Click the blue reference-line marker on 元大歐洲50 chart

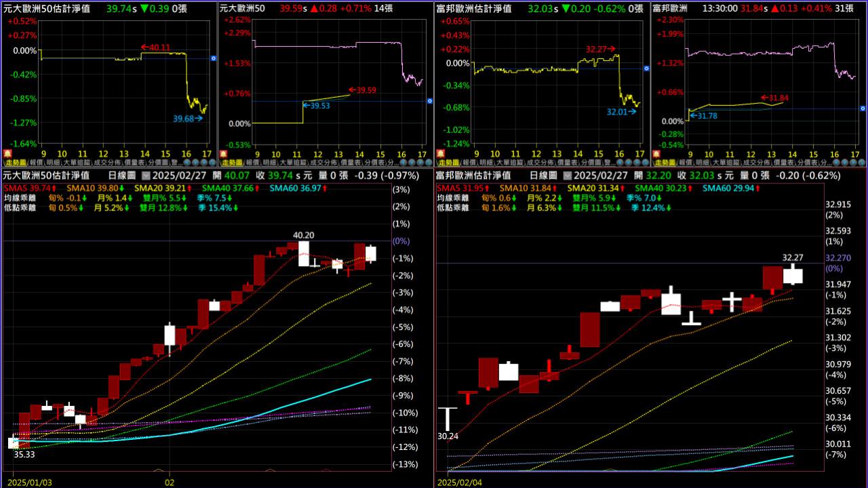[429, 101]
